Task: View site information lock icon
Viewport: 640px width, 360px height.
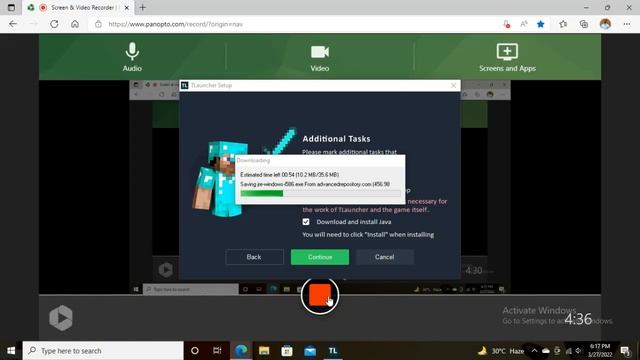Action: [x=98, y=24]
